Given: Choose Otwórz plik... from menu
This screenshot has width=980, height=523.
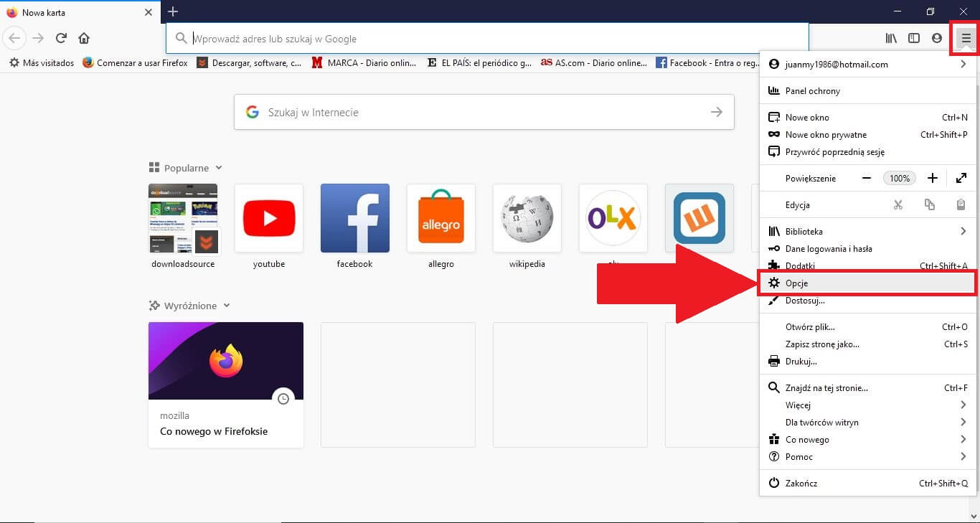Looking at the screenshot, I should point(868,326).
